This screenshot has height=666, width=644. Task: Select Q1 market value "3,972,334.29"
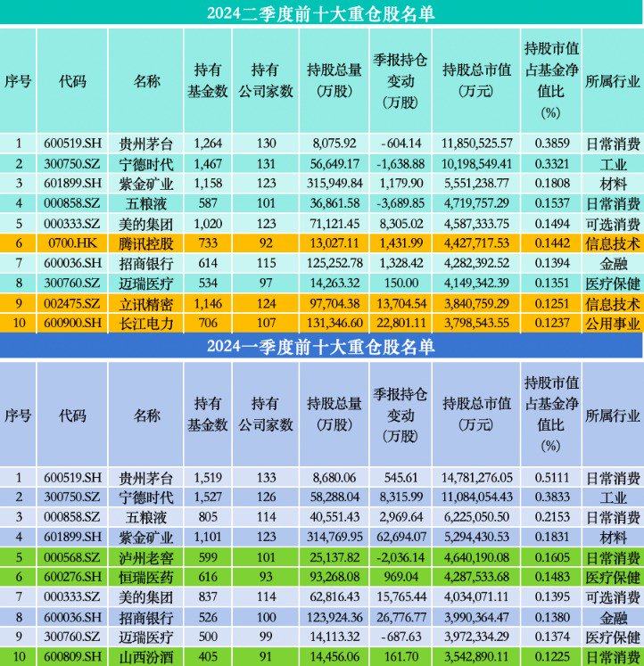click(x=476, y=637)
